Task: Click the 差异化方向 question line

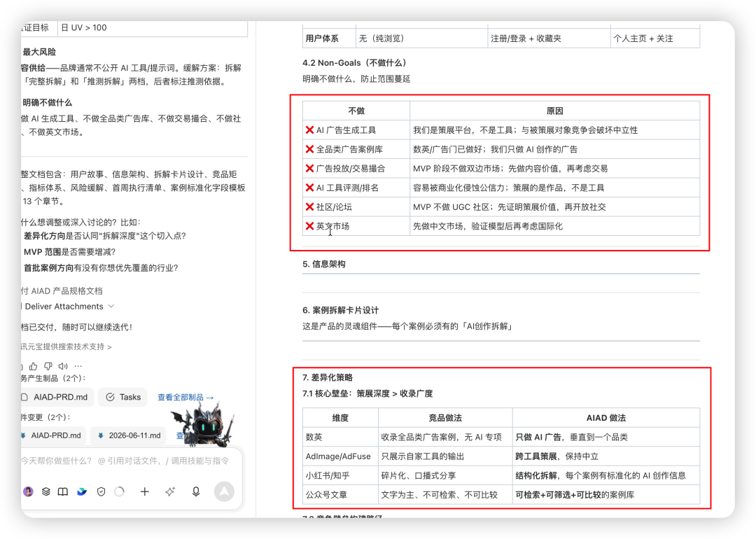Action: pos(104,236)
